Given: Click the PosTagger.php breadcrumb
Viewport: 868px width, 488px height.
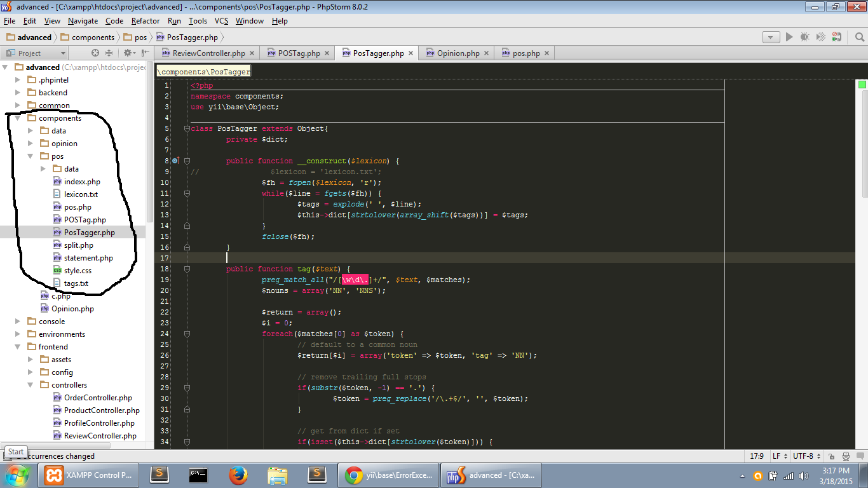Looking at the screenshot, I should (187, 37).
